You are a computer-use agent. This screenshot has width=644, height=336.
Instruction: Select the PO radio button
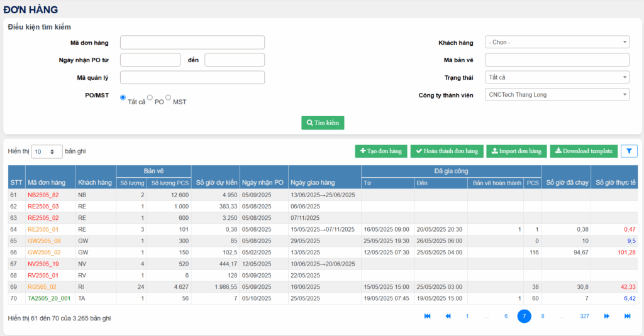click(x=150, y=97)
